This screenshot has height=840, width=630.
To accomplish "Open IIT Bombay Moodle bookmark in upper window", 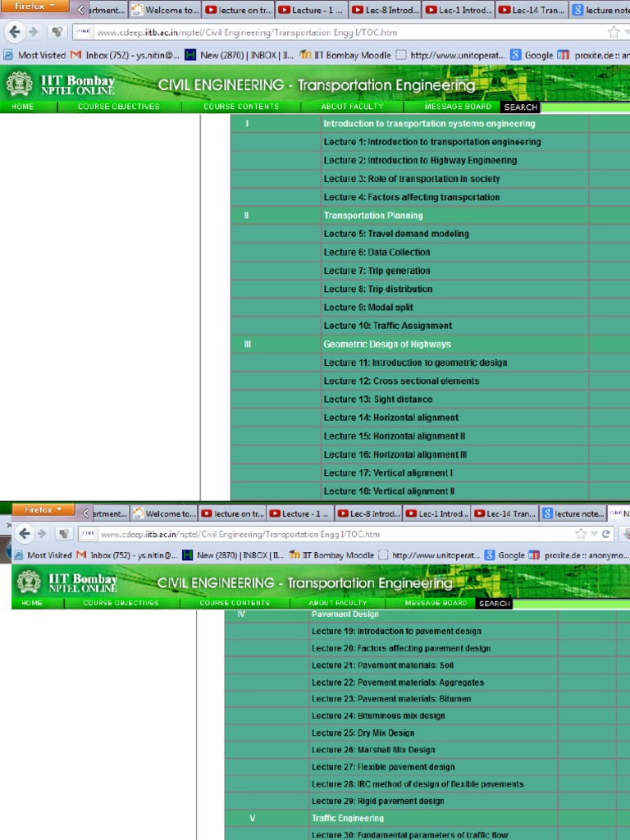I will tap(345, 55).
